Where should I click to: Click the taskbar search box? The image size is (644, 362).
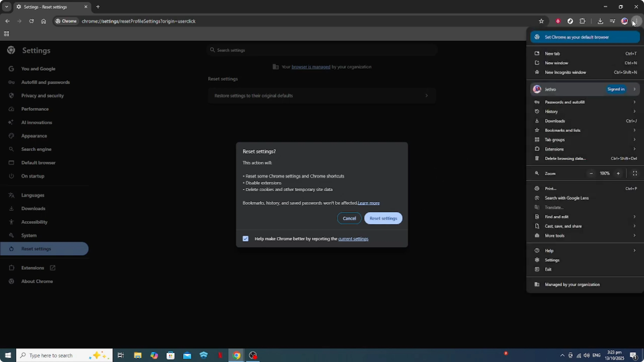(65, 355)
